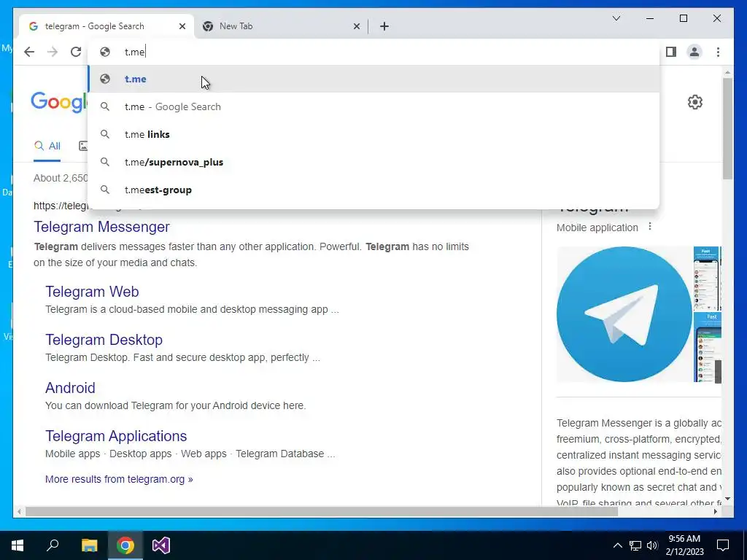Click the forward navigation arrow

pyautogui.click(x=53, y=52)
